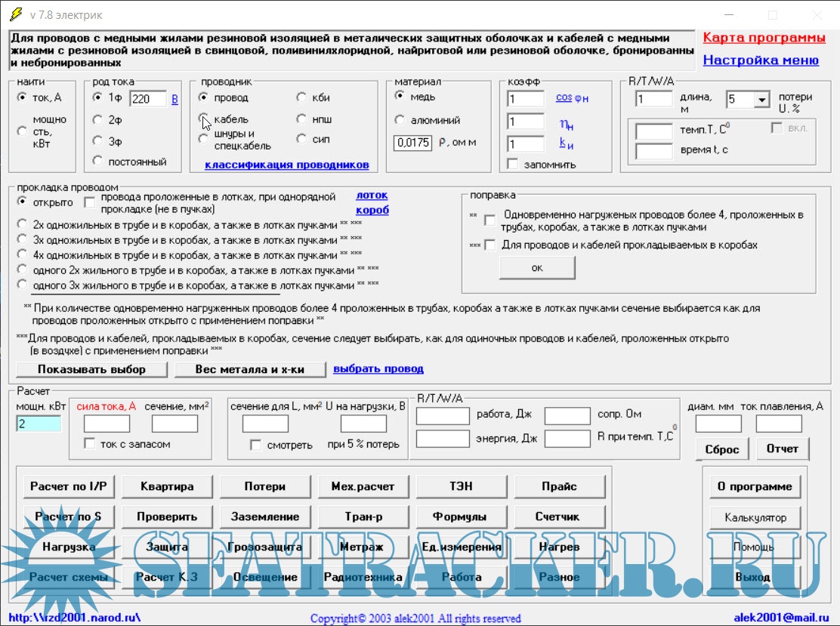840x626 pixels.
Task: Select 'алюминий' material option
Action: coord(400,119)
